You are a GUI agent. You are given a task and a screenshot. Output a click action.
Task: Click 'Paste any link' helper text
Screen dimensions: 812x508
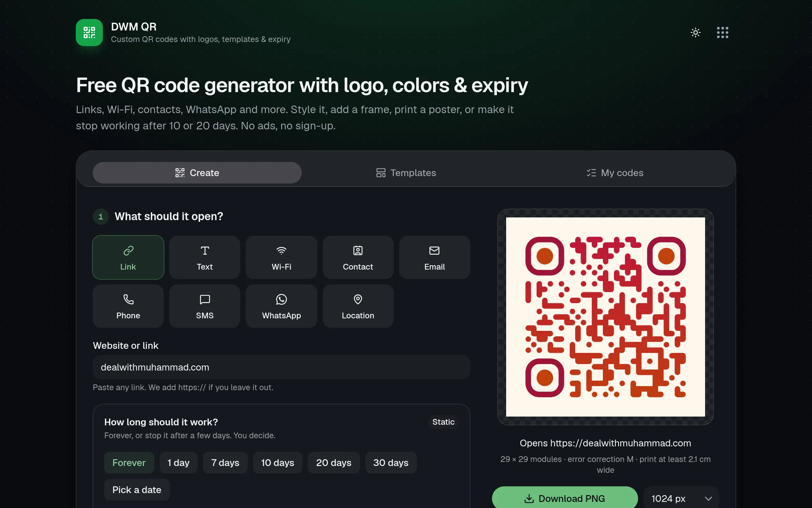[183, 387]
